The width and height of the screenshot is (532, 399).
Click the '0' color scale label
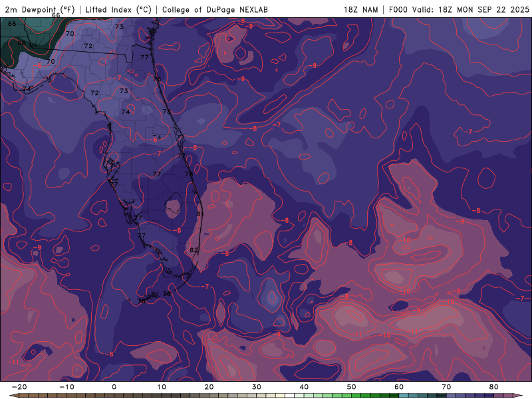114,387
